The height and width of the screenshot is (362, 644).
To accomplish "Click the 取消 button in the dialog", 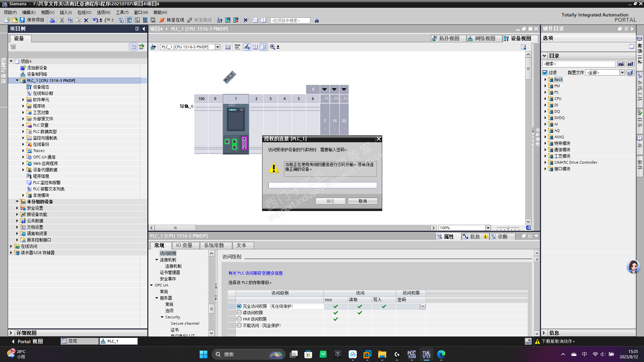I will coord(362,201).
